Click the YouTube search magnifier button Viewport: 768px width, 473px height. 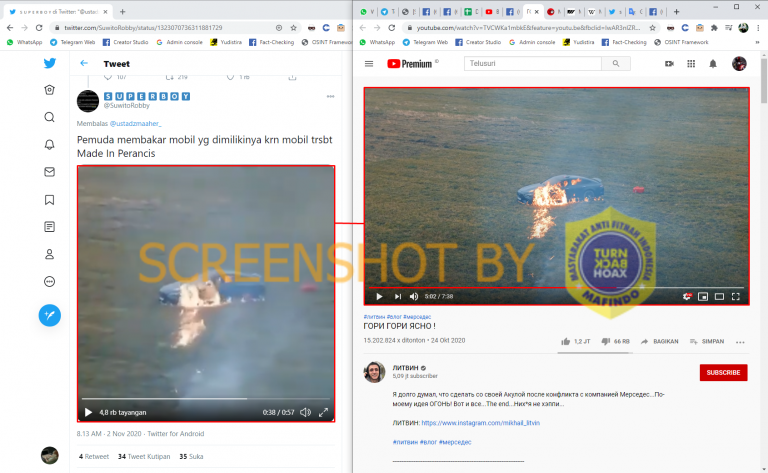click(x=616, y=63)
